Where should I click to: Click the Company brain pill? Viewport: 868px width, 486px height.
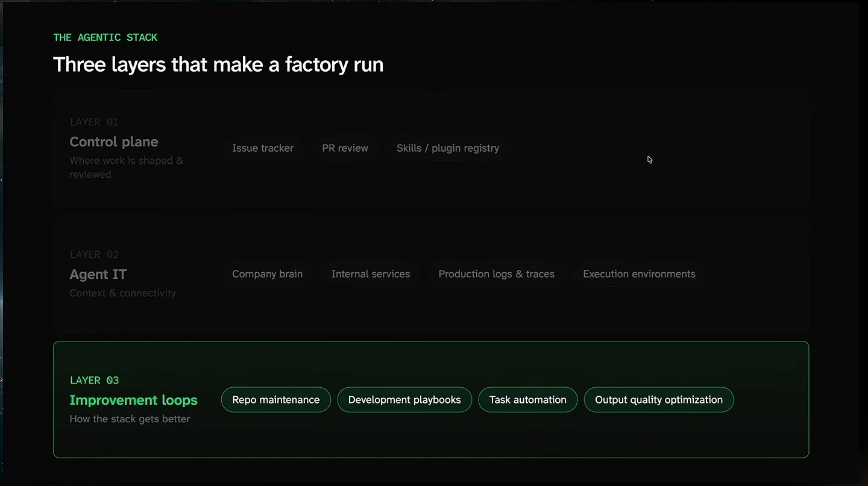click(x=268, y=274)
